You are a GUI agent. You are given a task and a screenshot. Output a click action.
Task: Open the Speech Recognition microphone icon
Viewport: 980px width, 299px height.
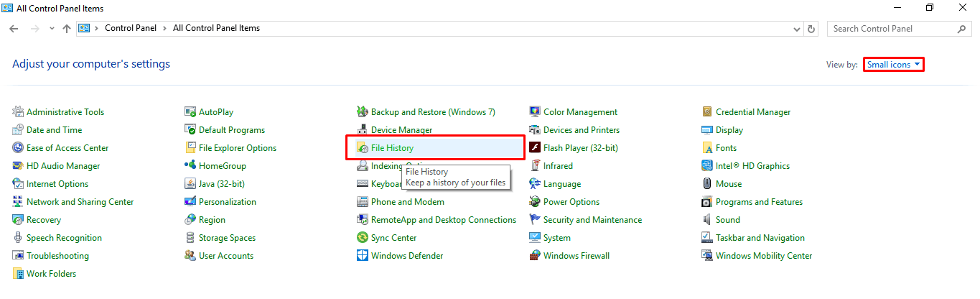(18, 238)
